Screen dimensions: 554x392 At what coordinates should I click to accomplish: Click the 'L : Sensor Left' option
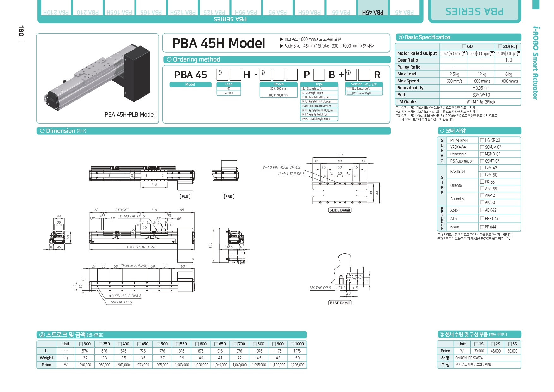[364, 89]
